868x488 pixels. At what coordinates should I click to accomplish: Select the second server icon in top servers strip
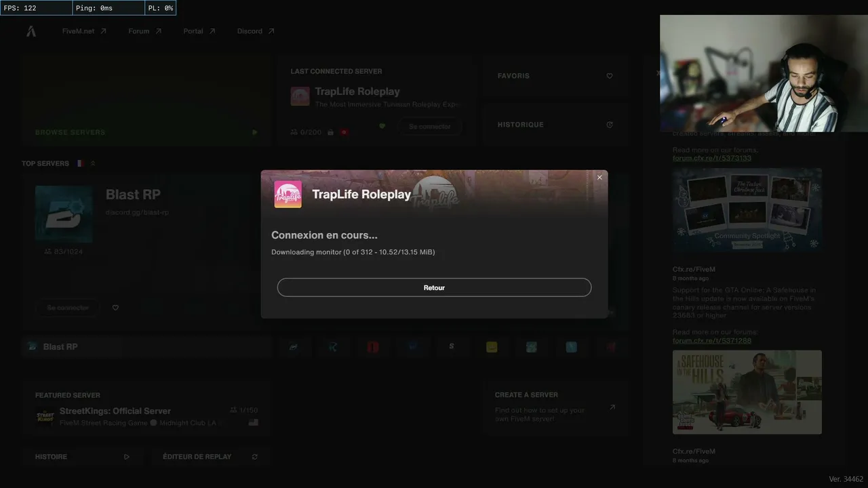294,347
